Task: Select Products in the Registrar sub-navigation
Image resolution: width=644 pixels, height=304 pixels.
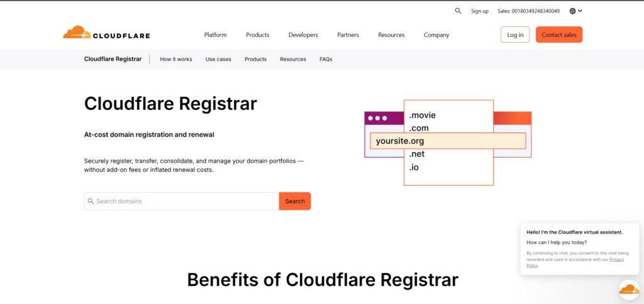Action: [255, 59]
